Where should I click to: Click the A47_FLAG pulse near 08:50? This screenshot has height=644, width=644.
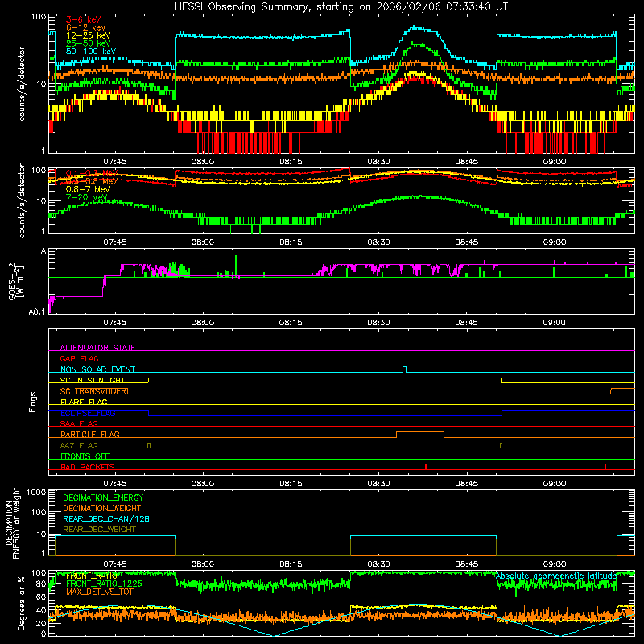(x=501, y=445)
